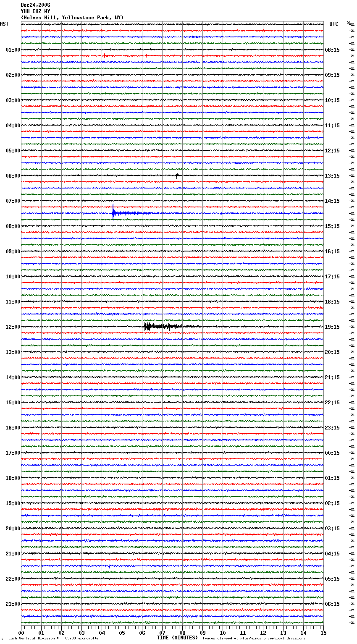Click the 06:15 UTC time label
357x644 pixels.
point(332,604)
